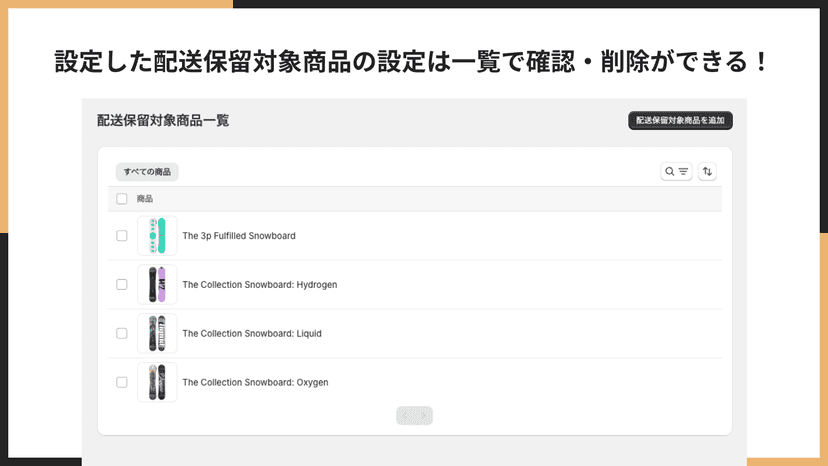Click text The Collection Snowboard: Oxygen

coord(256,382)
